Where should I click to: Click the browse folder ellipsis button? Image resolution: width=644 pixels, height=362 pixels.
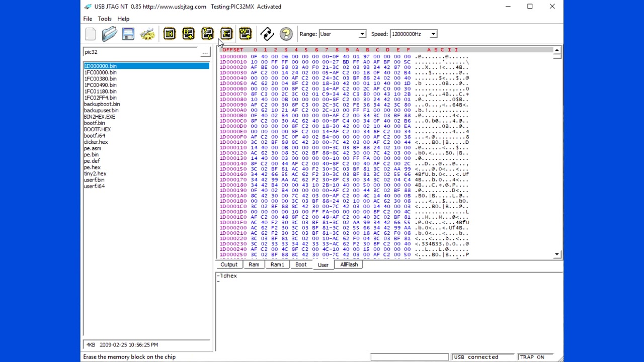pyautogui.click(x=205, y=52)
